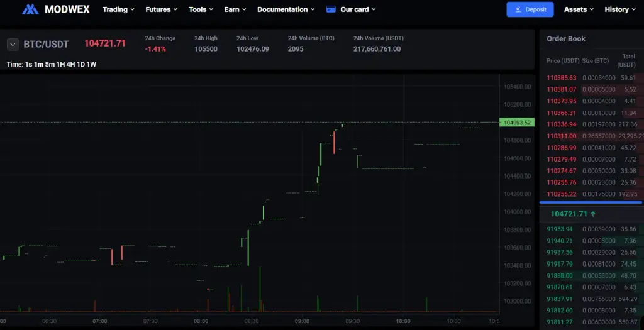Click the MODWEX brand name

67,9
